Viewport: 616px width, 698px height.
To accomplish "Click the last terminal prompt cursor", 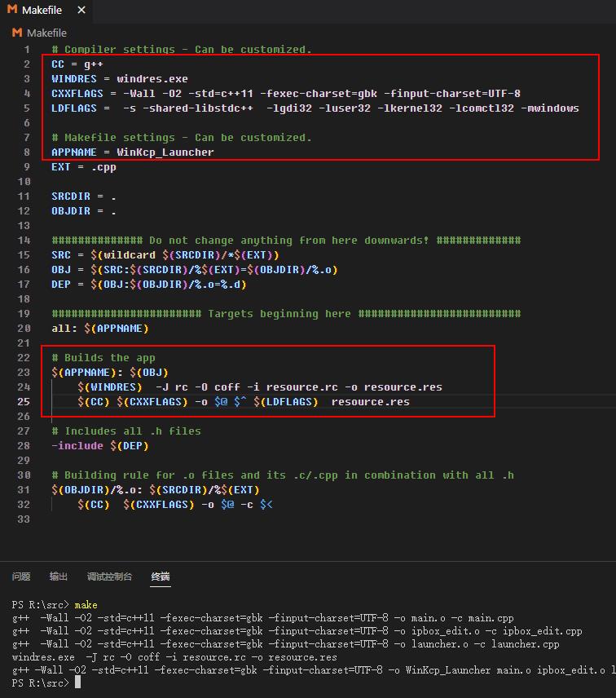I will click(x=78, y=683).
